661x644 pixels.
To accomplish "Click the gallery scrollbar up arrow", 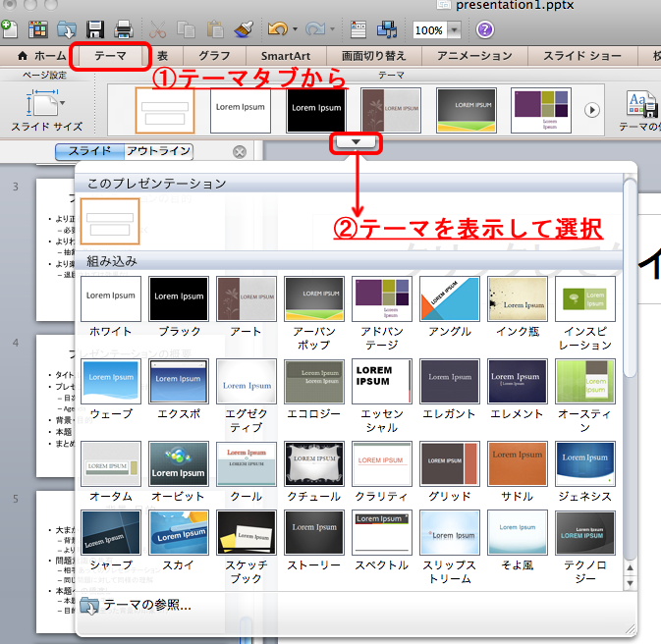I will (x=630, y=567).
